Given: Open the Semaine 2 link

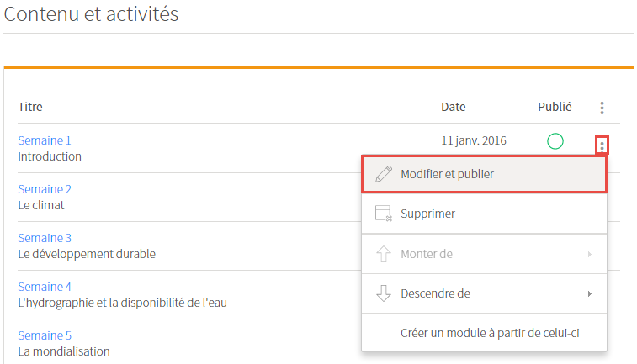Looking at the screenshot, I should click(45, 189).
